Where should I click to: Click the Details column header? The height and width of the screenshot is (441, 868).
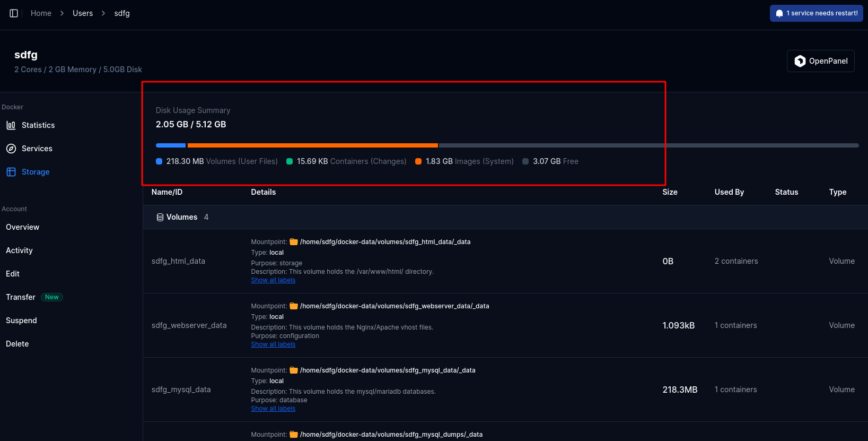tap(264, 192)
